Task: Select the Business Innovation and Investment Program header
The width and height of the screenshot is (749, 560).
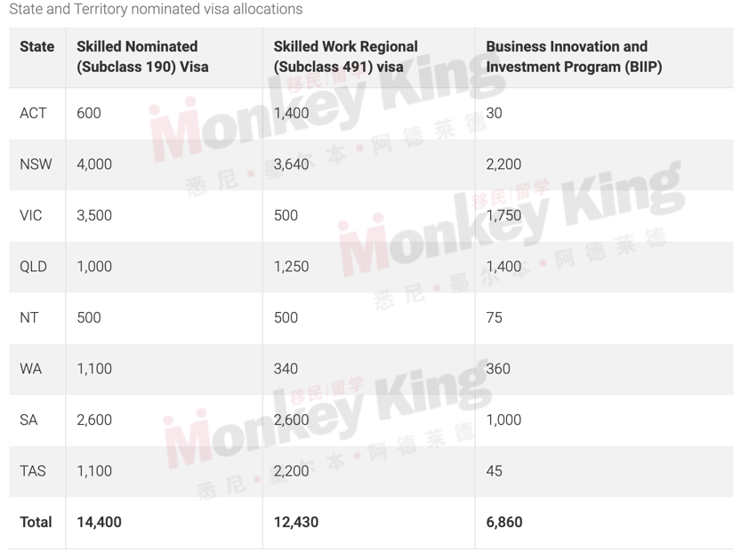Action: [574, 56]
